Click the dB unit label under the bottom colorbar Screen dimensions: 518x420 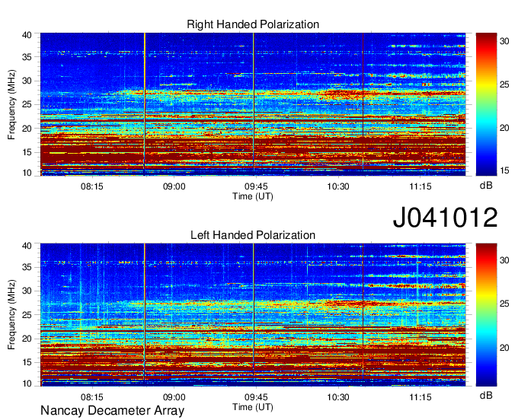click(x=486, y=396)
